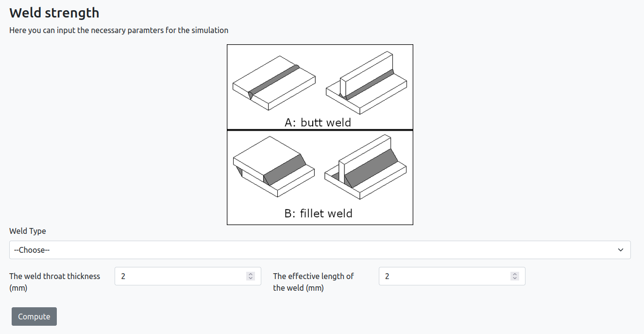Click the lap-joint fillet weld illustration
644x334 pixels.
(x=274, y=166)
